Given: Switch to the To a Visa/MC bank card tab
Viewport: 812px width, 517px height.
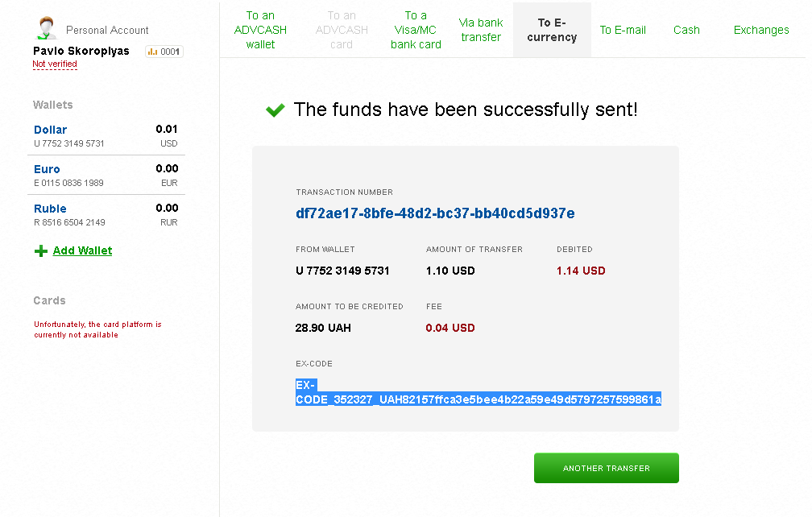Looking at the screenshot, I should point(416,30).
